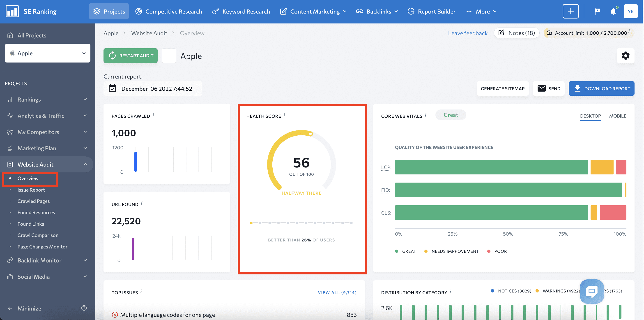Screen dimensions: 644x320
Task: Click Pages Crawled info icon
Action: pyautogui.click(x=153, y=115)
